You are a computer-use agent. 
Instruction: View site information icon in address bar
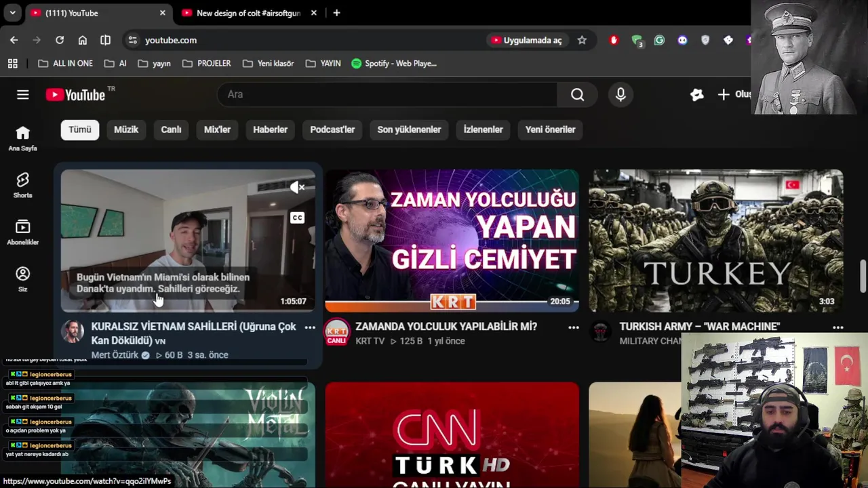[x=132, y=40]
